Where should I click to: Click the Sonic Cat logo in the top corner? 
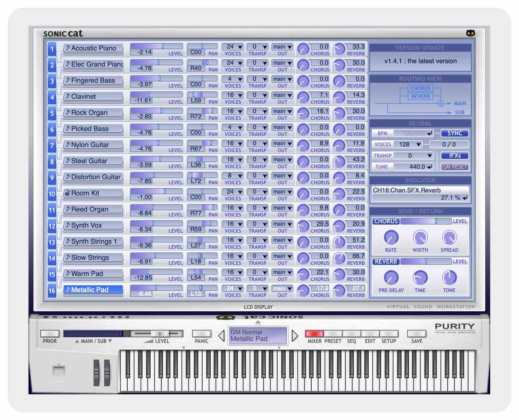(63, 34)
